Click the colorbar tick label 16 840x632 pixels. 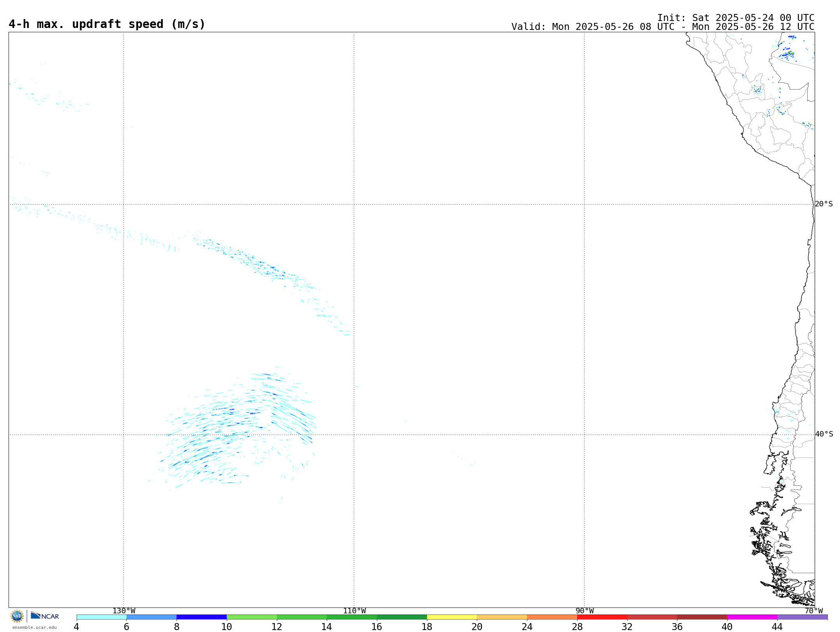click(377, 627)
